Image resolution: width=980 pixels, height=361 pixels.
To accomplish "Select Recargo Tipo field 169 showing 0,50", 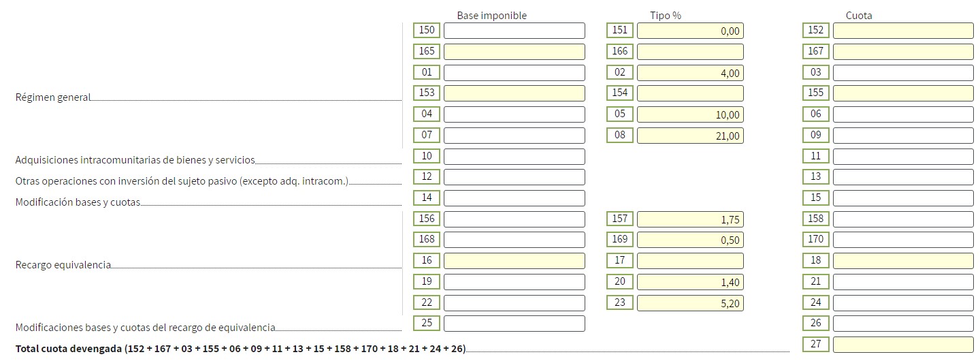I will coord(689,240).
